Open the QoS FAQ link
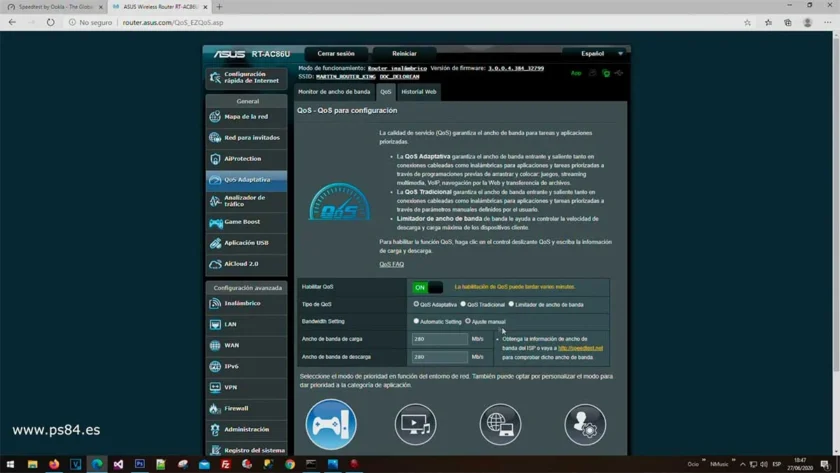 392,264
